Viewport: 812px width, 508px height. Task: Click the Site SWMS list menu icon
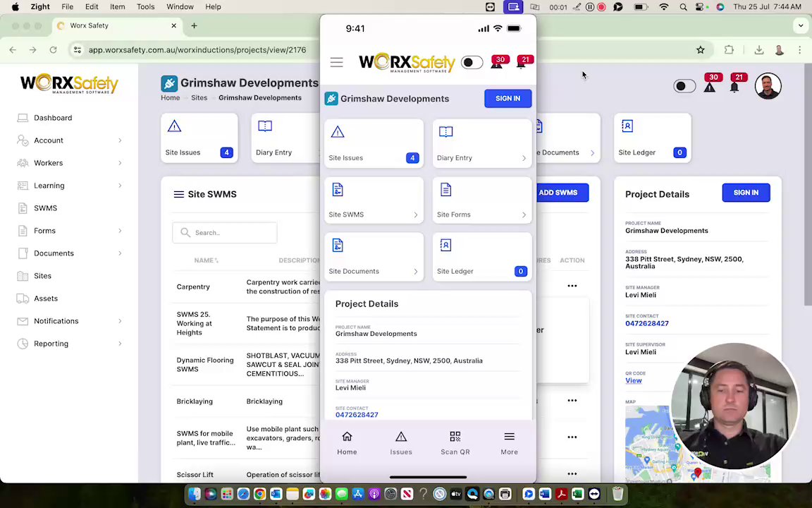click(178, 195)
